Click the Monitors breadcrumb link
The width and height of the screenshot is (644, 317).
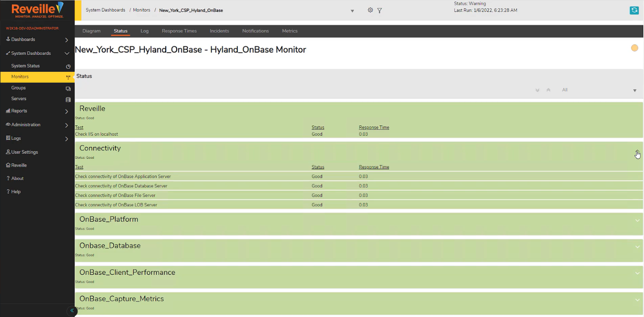click(142, 10)
